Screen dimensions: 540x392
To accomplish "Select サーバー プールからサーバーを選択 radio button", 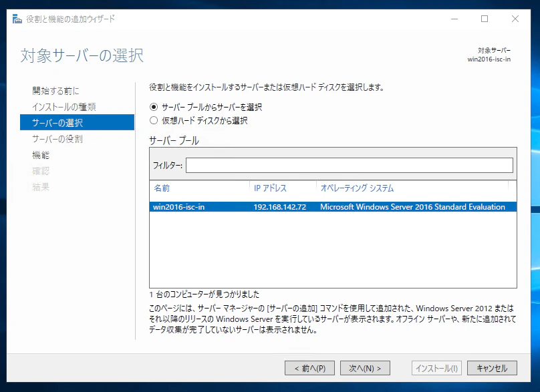I will [154, 107].
